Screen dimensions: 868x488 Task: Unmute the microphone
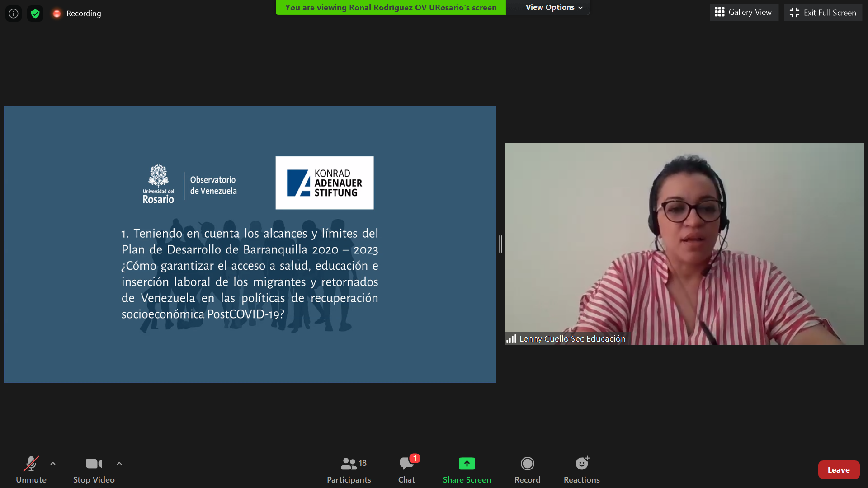[x=31, y=469]
